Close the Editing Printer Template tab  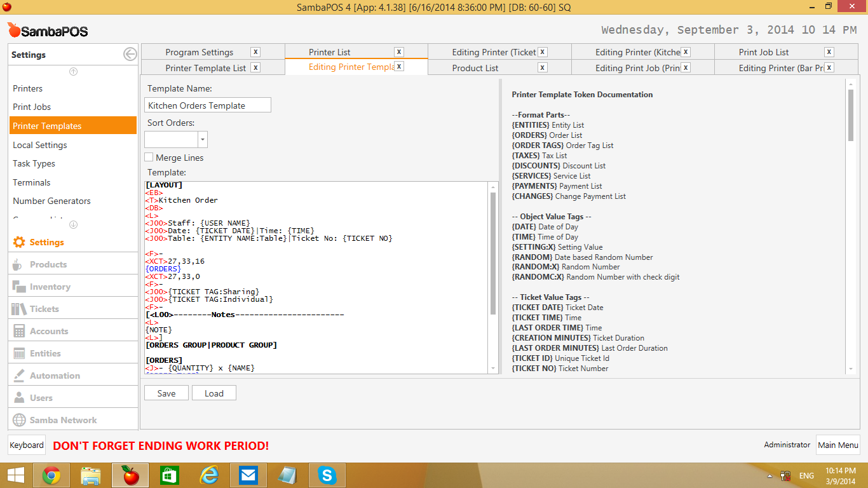pyautogui.click(x=399, y=66)
